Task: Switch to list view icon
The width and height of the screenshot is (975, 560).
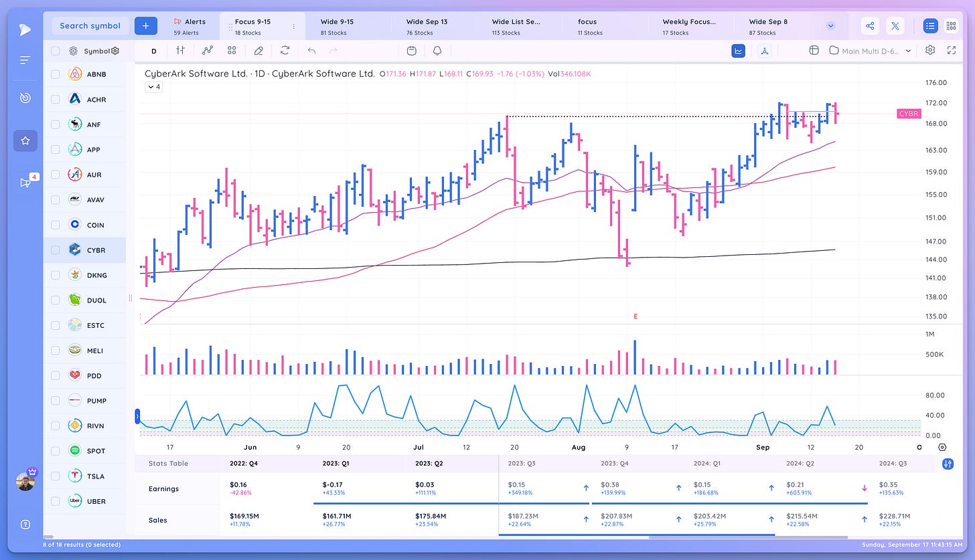Action: 930,26
